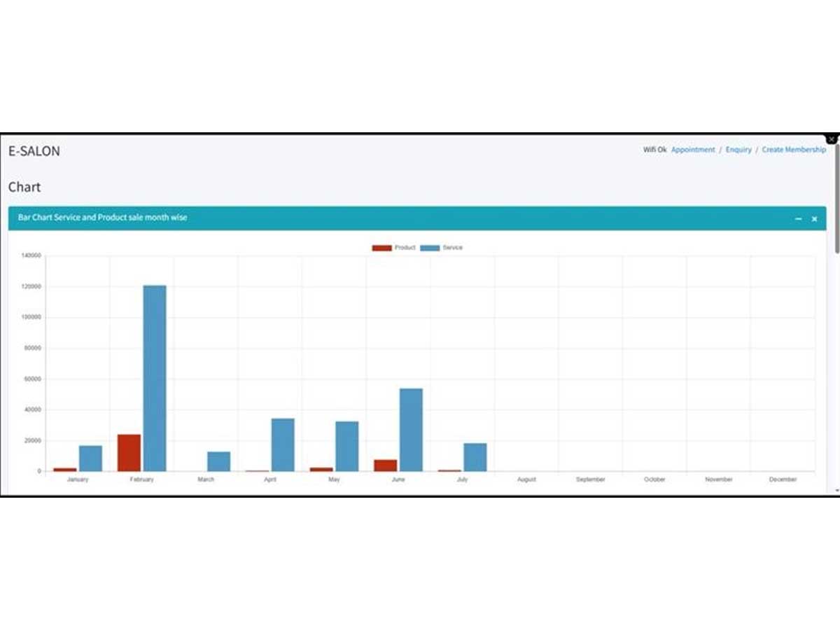The width and height of the screenshot is (840, 630).
Task: Remove the bar chart panel with x icon
Action: [814, 219]
